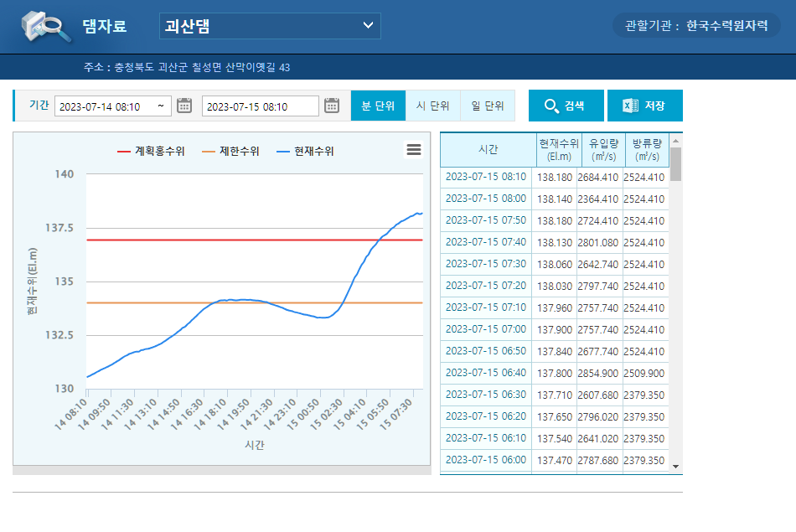796x532 pixels.
Task: Toggle the 제한수위 series in the legend
Action: (230, 152)
